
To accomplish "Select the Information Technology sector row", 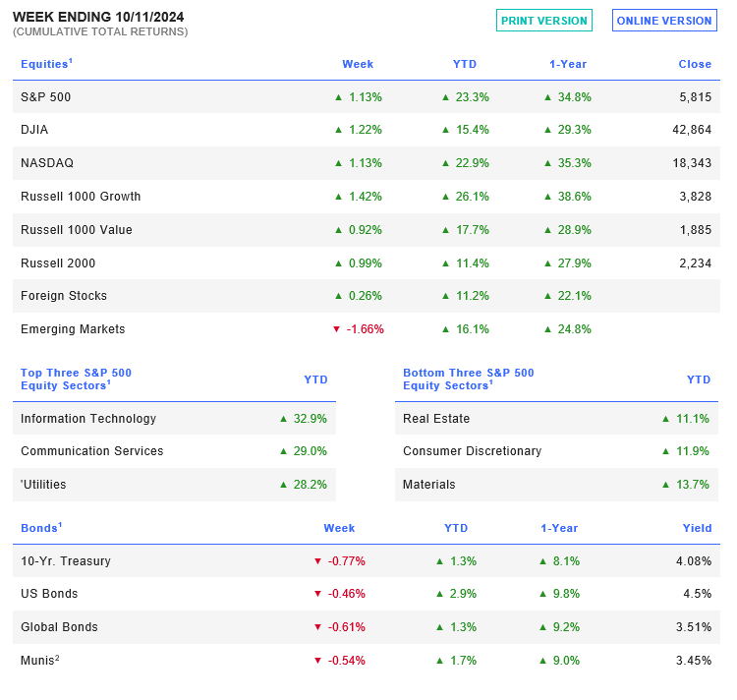I will coord(174,418).
